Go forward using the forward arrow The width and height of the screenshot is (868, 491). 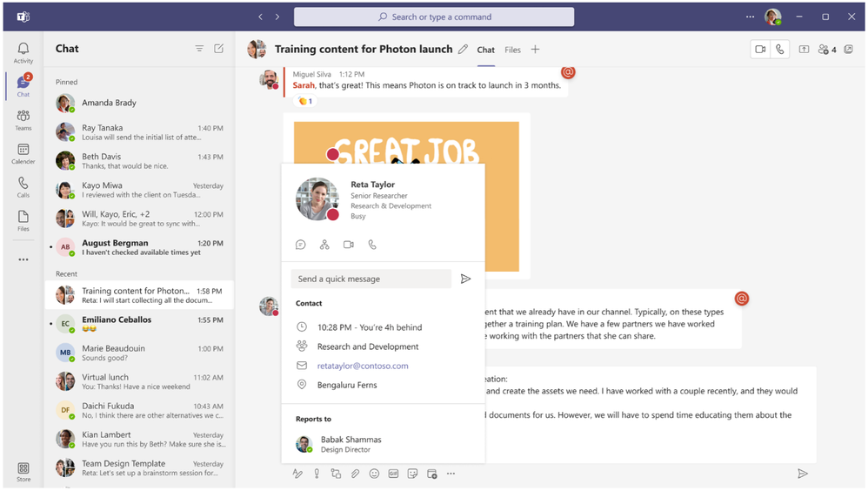point(277,17)
